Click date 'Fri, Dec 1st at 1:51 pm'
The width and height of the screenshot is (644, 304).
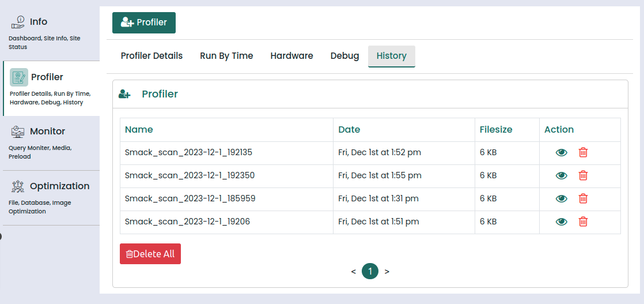coord(378,222)
